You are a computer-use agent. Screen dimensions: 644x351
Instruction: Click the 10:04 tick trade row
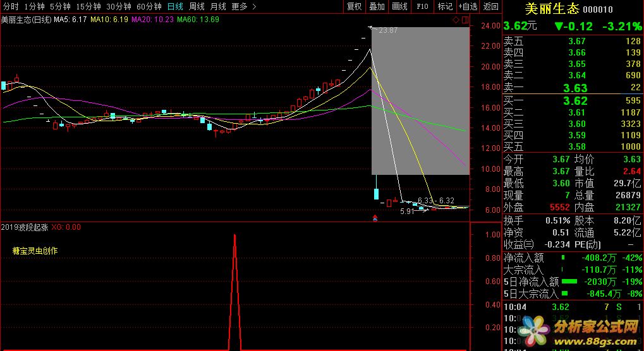[573, 307]
